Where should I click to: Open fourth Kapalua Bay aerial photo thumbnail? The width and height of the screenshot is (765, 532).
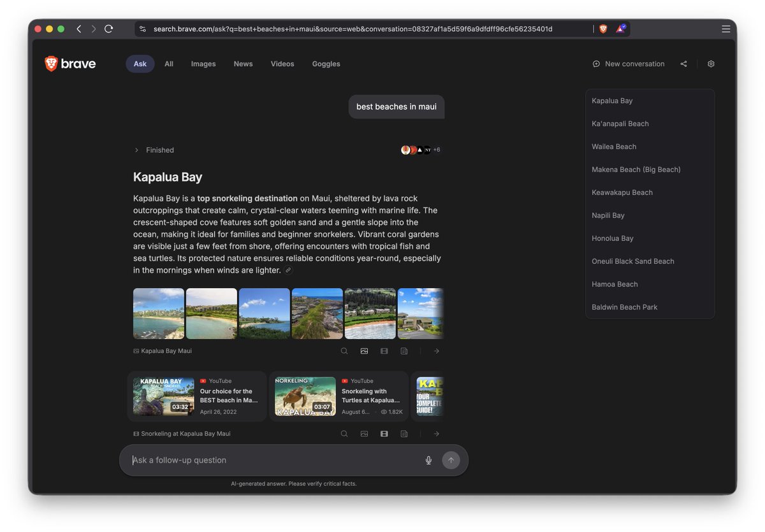tap(317, 313)
